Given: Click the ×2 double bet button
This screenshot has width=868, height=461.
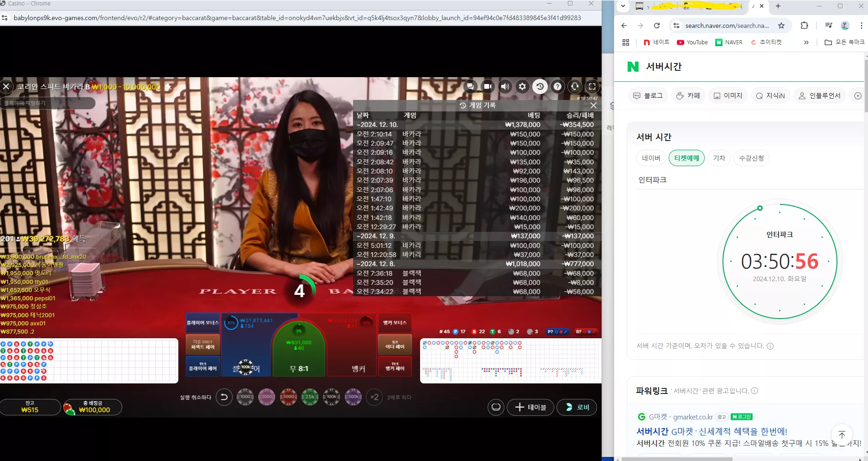Looking at the screenshot, I should click(374, 397).
